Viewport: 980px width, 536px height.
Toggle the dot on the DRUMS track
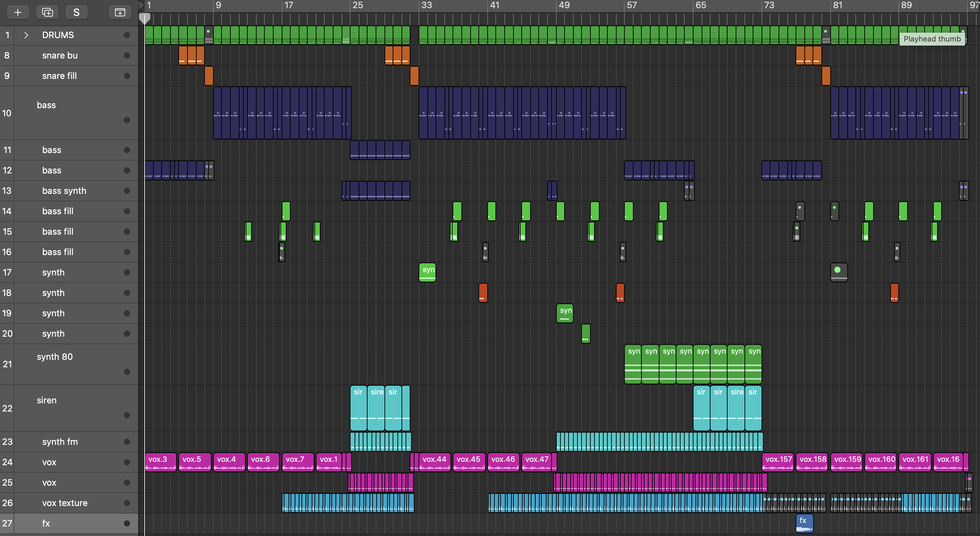pyautogui.click(x=127, y=35)
